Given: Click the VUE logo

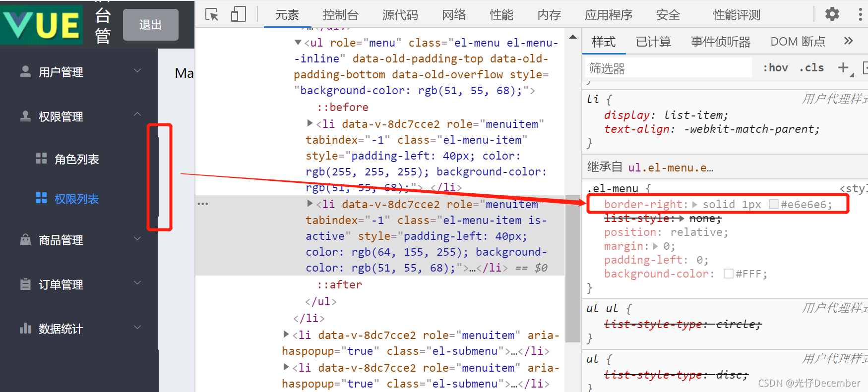Looking at the screenshot, I should (42, 25).
